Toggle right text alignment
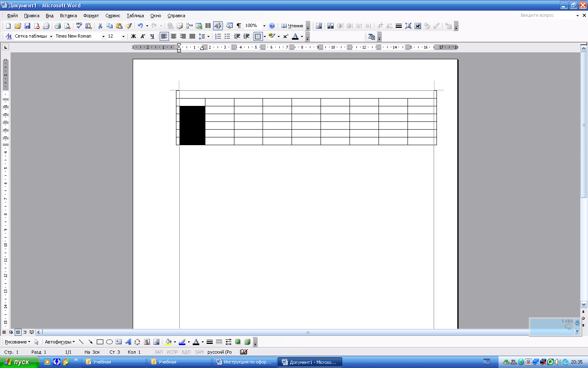Viewport: 588px width, 368px height. [183, 36]
